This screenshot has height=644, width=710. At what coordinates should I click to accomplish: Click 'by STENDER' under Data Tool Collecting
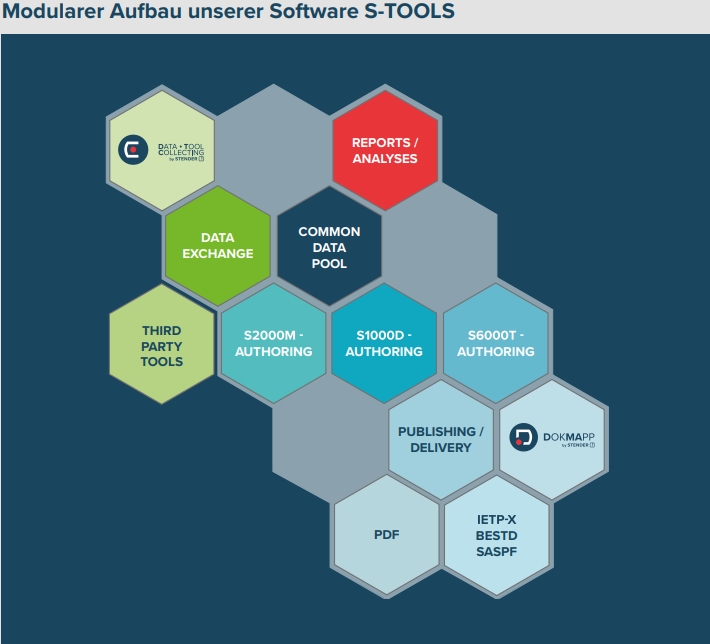click(x=186, y=159)
